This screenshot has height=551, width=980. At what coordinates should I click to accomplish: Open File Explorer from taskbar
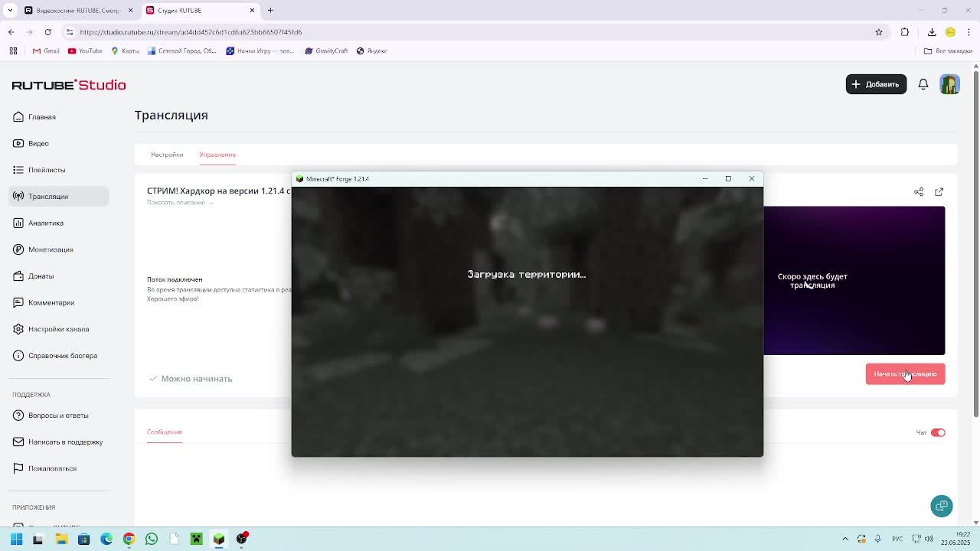[x=61, y=539]
